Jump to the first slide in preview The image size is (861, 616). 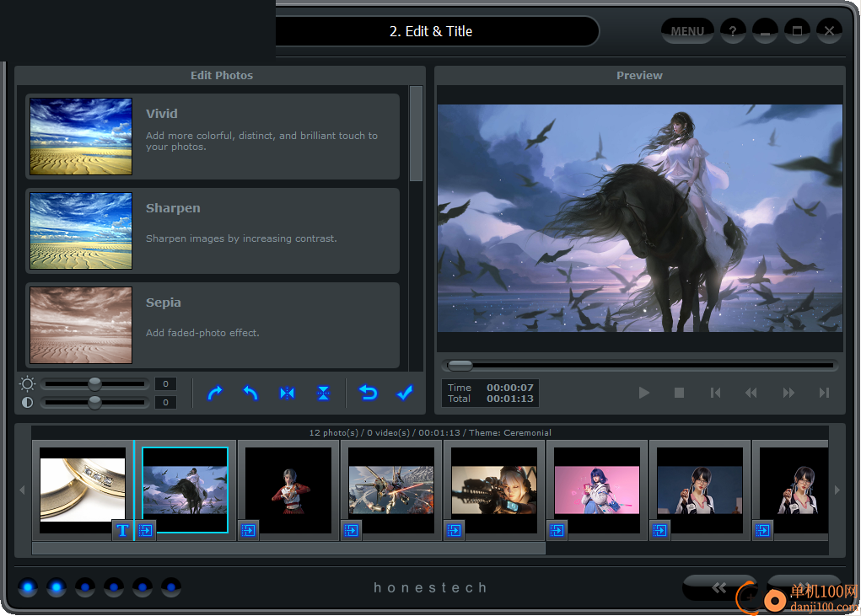click(715, 393)
